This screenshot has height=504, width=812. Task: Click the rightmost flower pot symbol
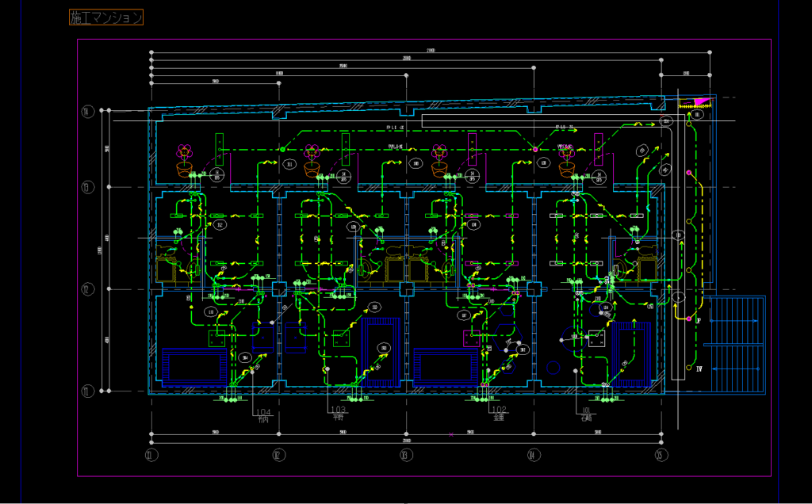click(566, 161)
